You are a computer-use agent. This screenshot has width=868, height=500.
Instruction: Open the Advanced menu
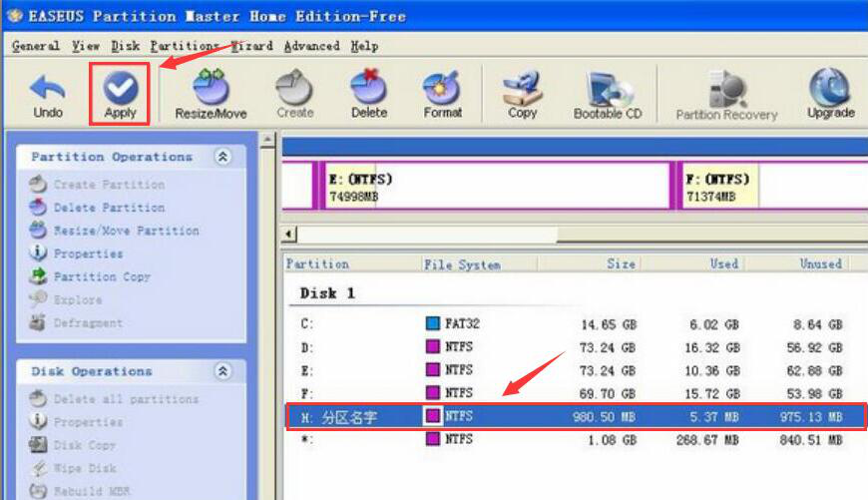pyautogui.click(x=311, y=46)
